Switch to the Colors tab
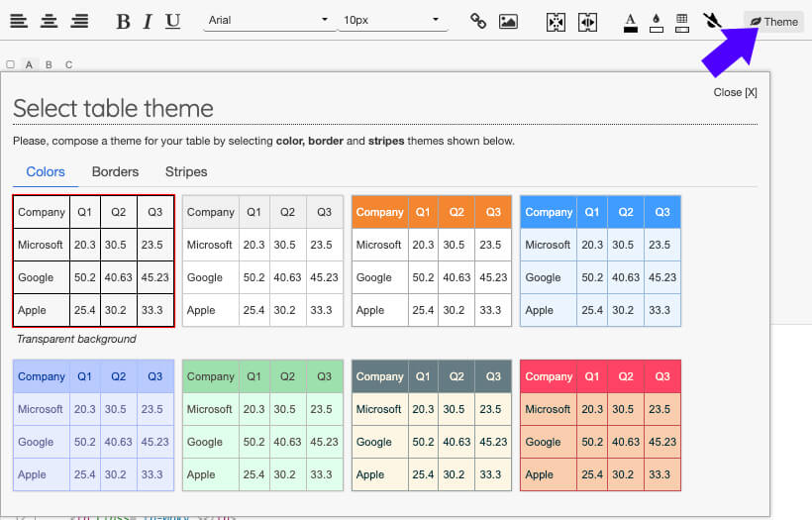812x520 pixels. point(46,172)
